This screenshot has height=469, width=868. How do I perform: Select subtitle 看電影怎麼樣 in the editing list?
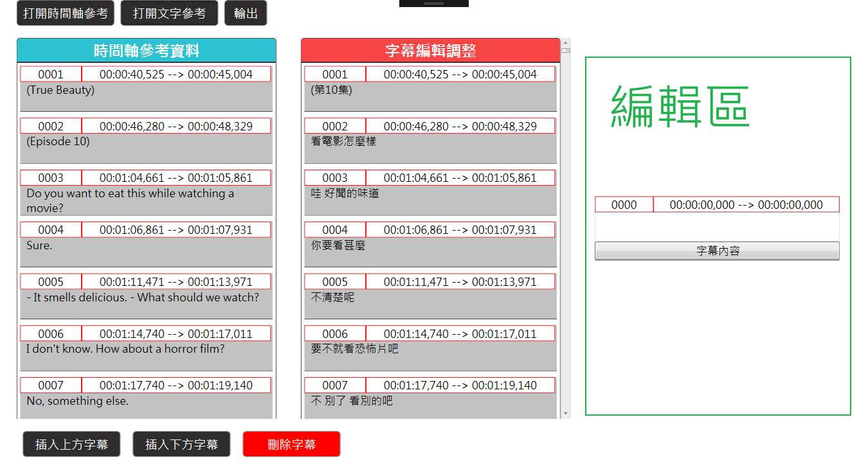click(343, 141)
